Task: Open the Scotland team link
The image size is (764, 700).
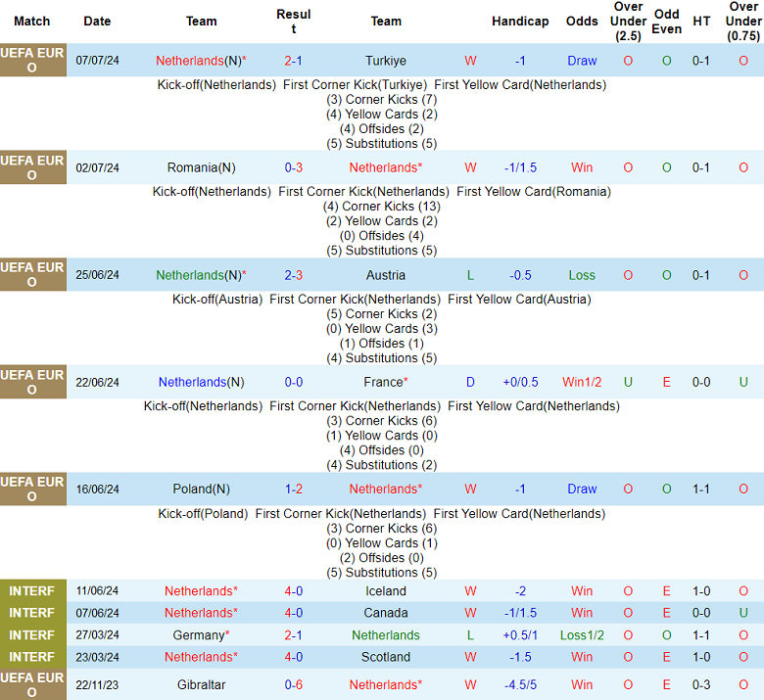Action: [x=385, y=657]
